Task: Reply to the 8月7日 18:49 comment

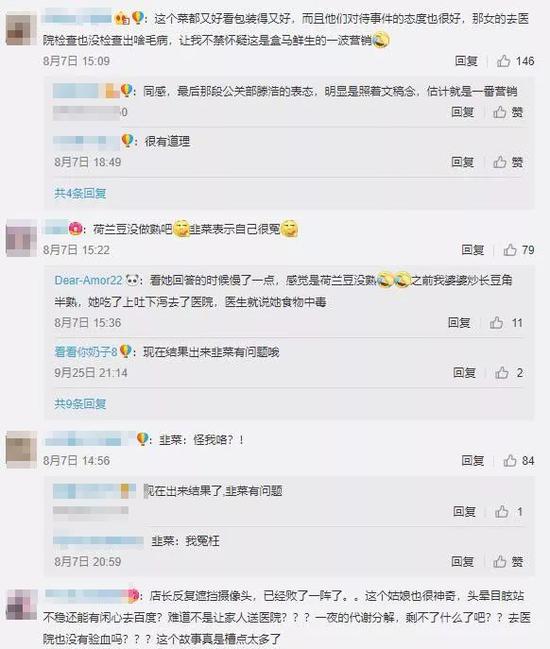Action: [462, 161]
